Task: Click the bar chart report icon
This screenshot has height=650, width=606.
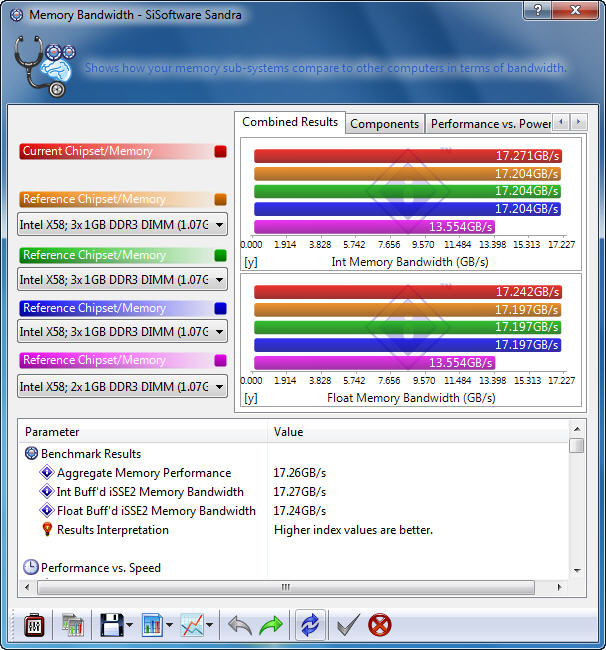Action: coord(152,625)
